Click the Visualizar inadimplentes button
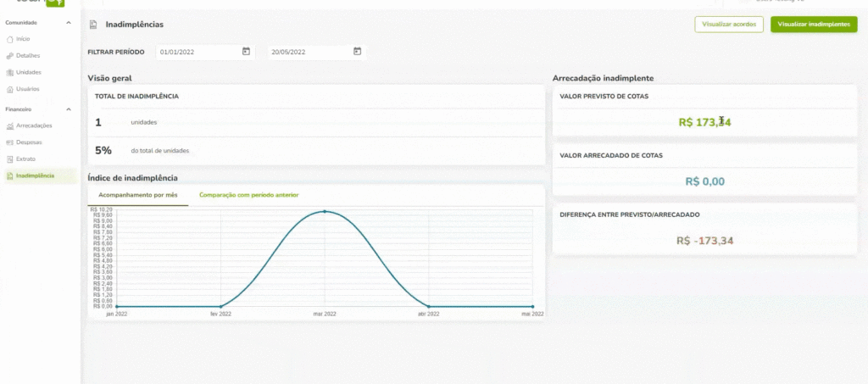The width and height of the screenshot is (868, 384). click(814, 25)
